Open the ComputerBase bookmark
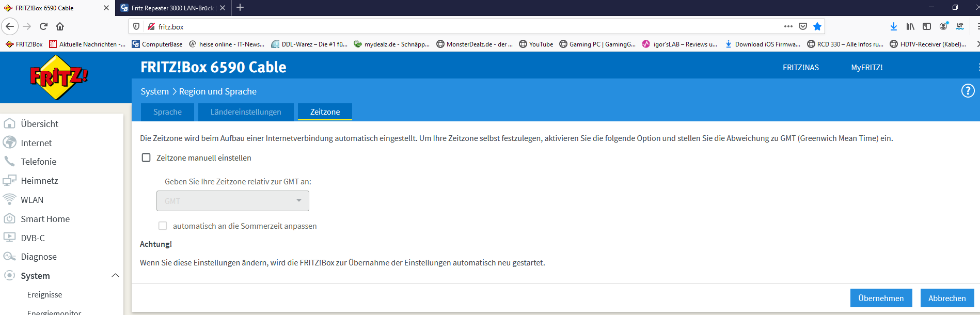 point(157,44)
